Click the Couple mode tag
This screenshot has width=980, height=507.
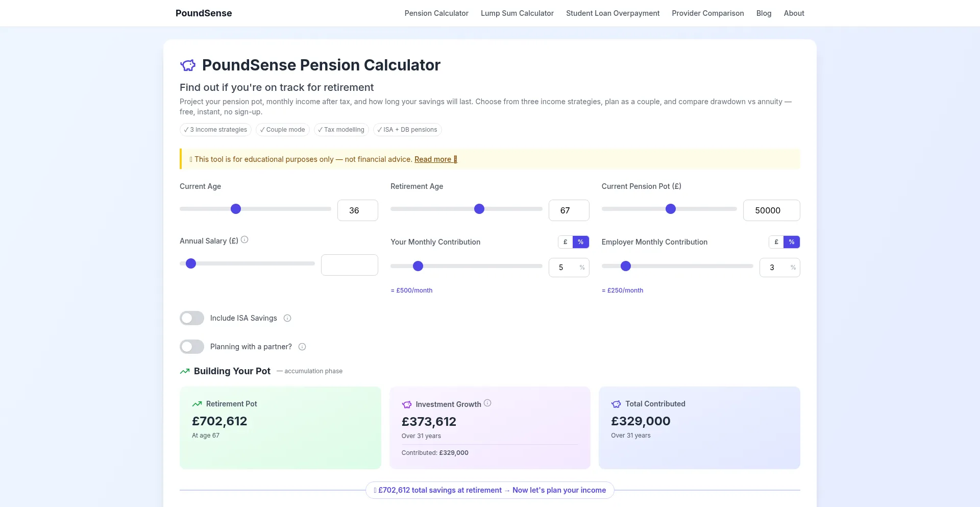click(283, 130)
